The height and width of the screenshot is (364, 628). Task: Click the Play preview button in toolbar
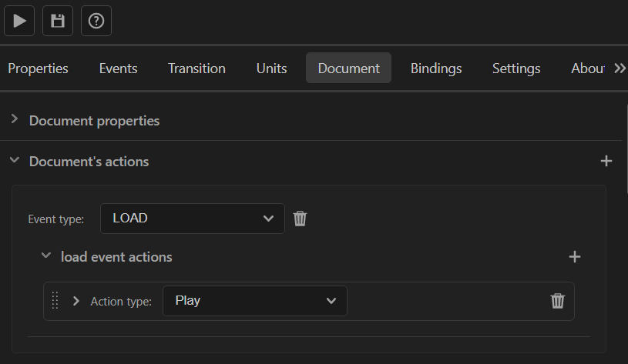19,21
